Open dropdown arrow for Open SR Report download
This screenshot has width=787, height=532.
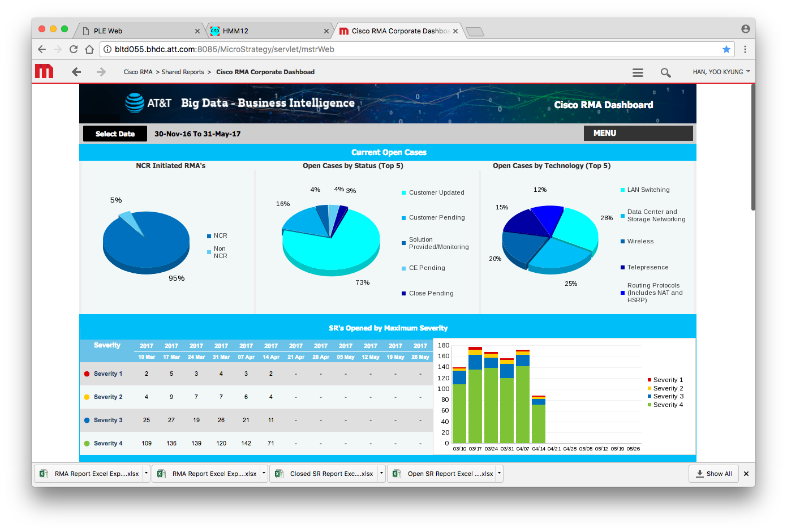pyautogui.click(x=499, y=473)
